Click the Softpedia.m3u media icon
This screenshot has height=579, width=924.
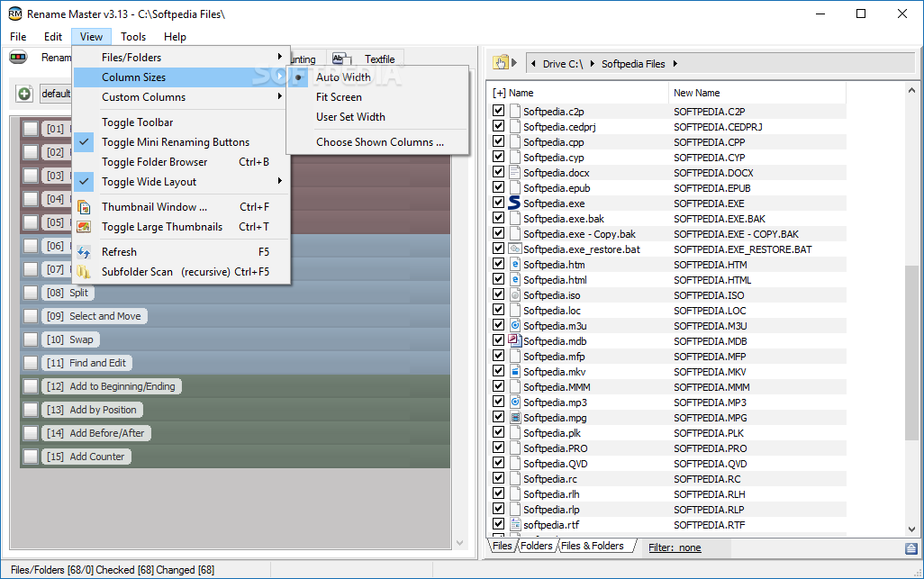point(514,326)
